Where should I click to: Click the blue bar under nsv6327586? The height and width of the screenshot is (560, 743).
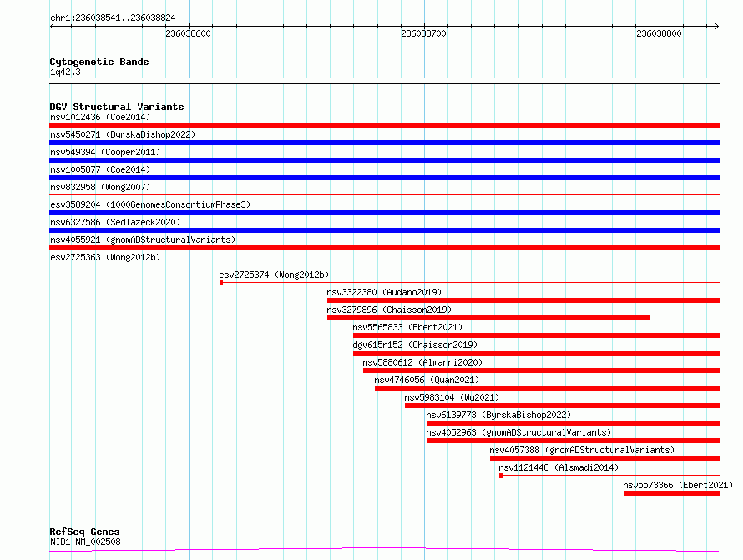tap(384, 230)
